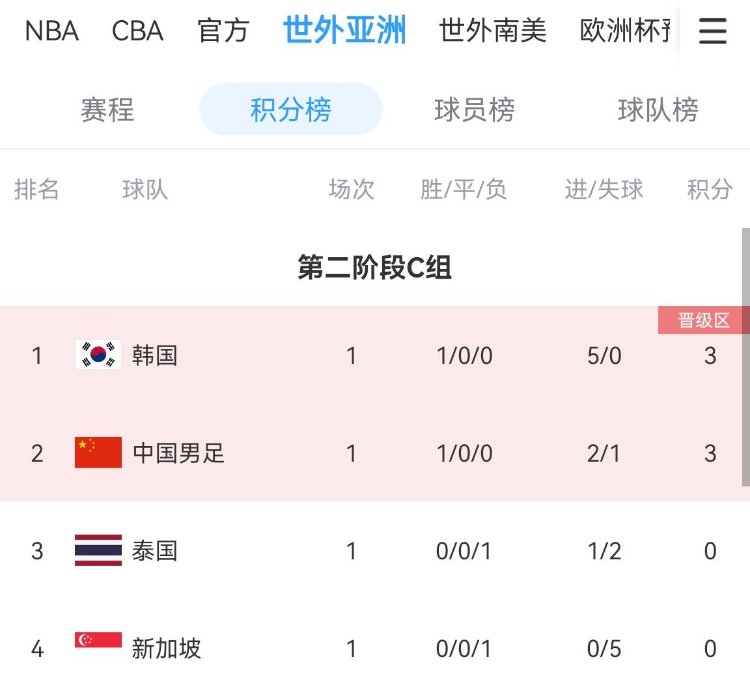Open the 中国男足 team page
750x700 pixels.
tap(178, 453)
